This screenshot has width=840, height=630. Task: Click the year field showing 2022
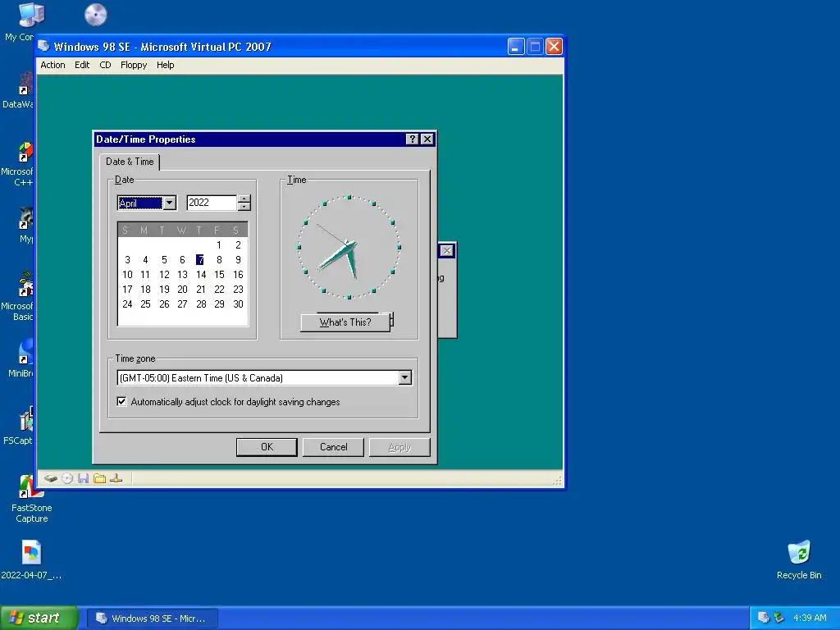(212, 203)
